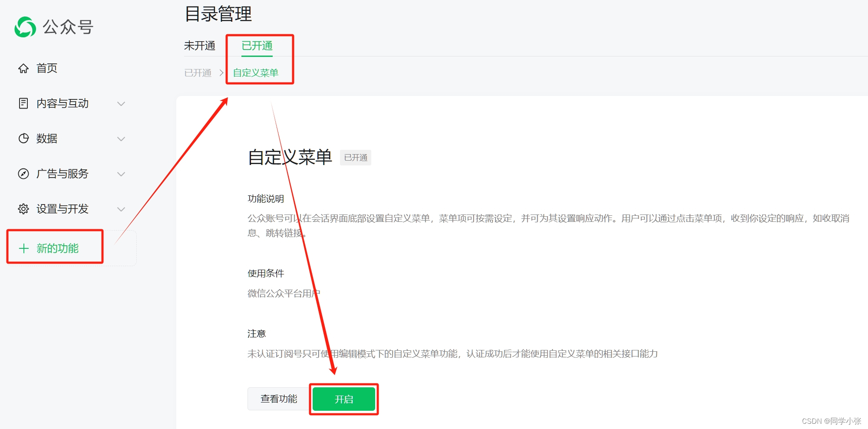Click the plus icon beside 新的功能
Screen dimensions: 868x429
23,248
